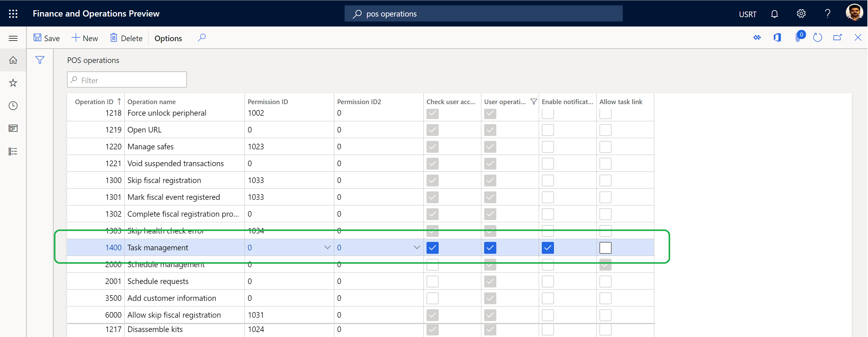Toggle Enable notifications for Task management row
This screenshot has height=337, width=868.
pyautogui.click(x=548, y=247)
